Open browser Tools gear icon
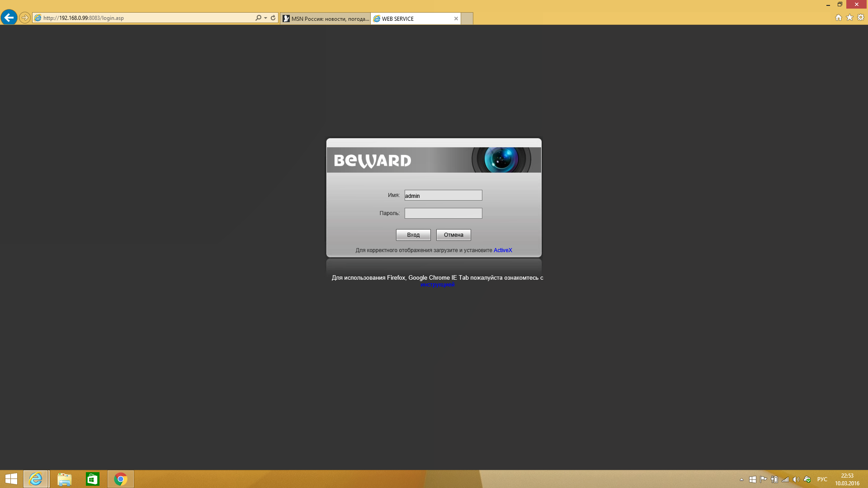 pyautogui.click(x=861, y=18)
